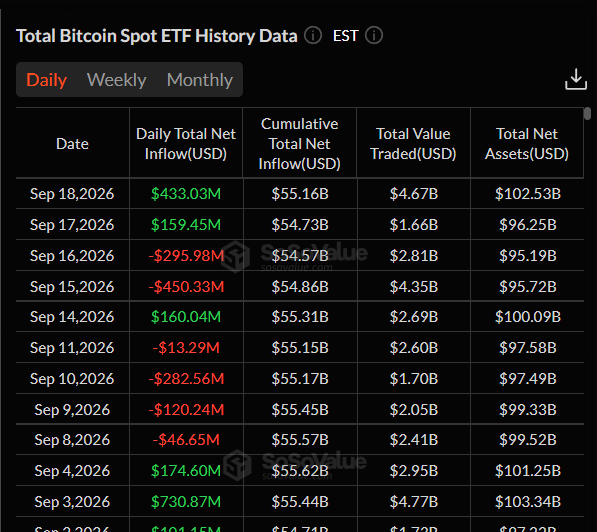Click the $97.58B net assets cell
Screen dimensions: 597x532
tap(527, 348)
